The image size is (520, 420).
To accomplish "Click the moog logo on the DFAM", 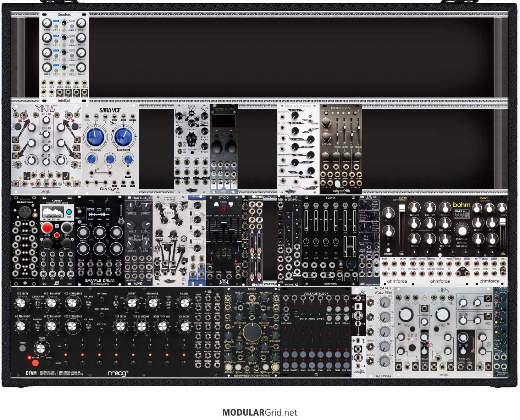I will pos(118,373).
